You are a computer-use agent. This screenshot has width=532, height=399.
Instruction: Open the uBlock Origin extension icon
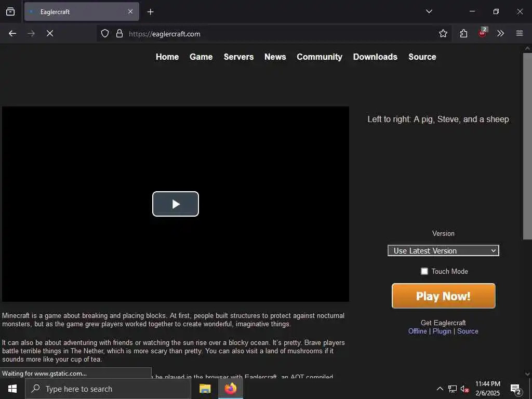(483, 33)
